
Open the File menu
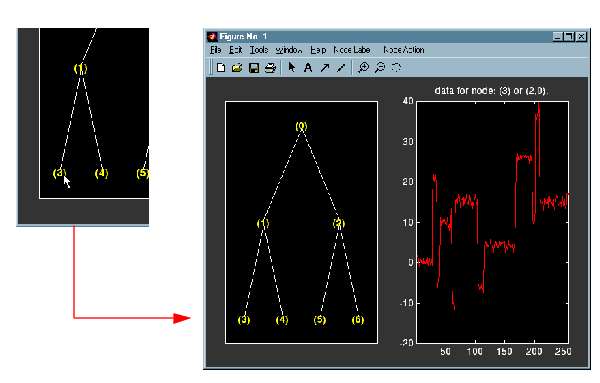pyautogui.click(x=215, y=50)
